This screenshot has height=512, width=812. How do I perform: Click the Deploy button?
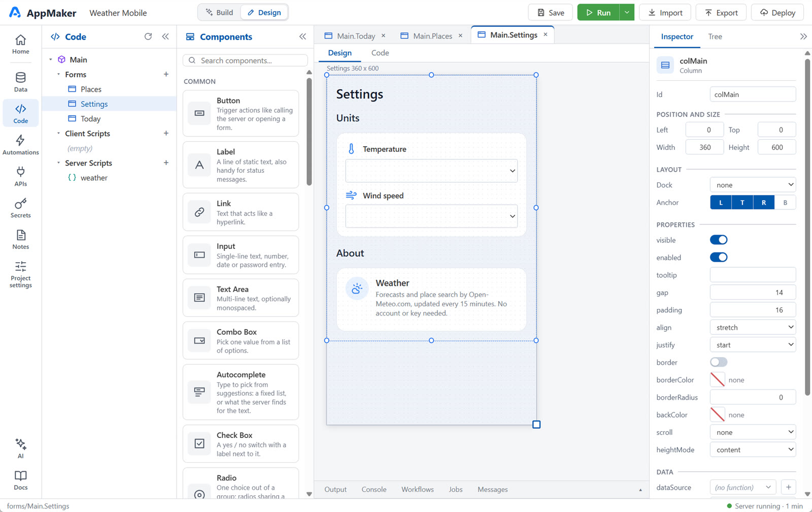point(777,12)
